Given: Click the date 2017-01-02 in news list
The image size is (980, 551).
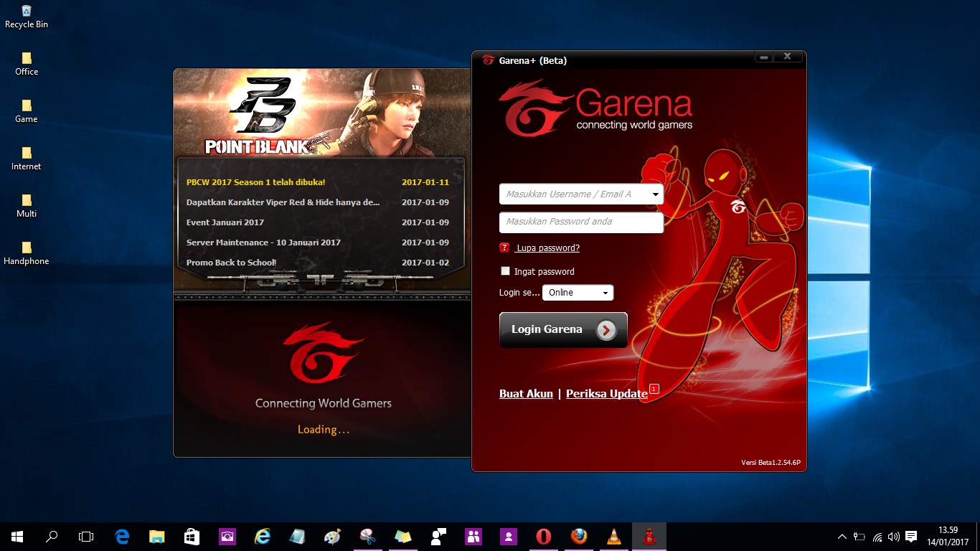Looking at the screenshot, I should tap(425, 263).
